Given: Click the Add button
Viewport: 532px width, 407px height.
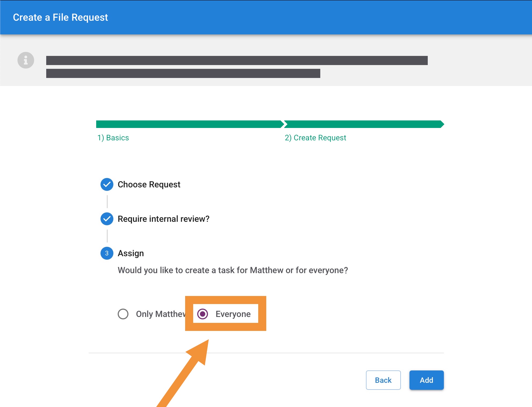Looking at the screenshot, I should [x=426, y=380].
